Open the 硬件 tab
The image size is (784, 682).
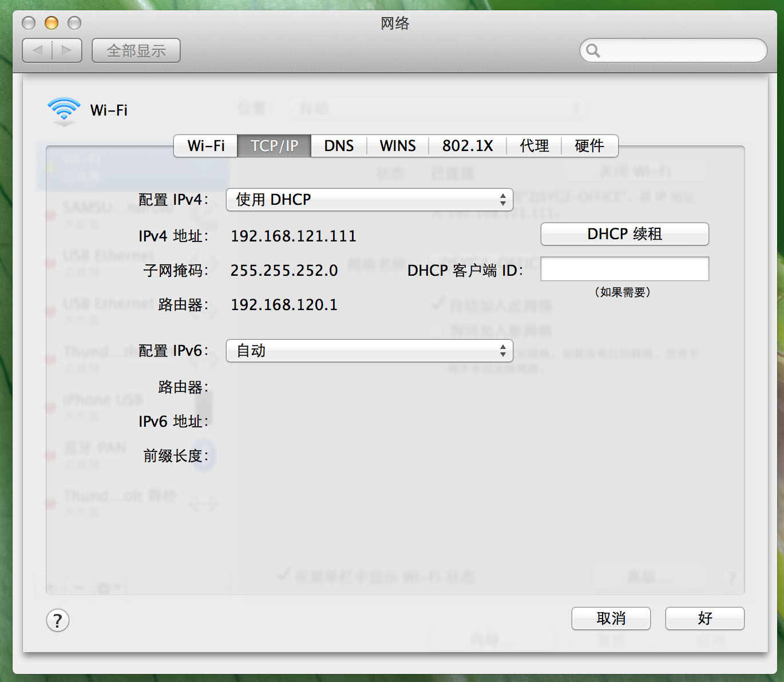click(589, 146)
